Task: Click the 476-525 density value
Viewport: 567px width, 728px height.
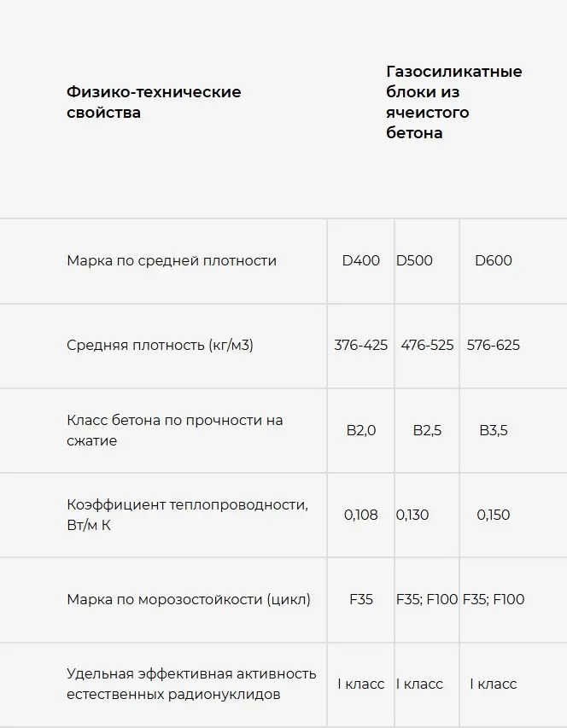Action: [x=427, y=346]
